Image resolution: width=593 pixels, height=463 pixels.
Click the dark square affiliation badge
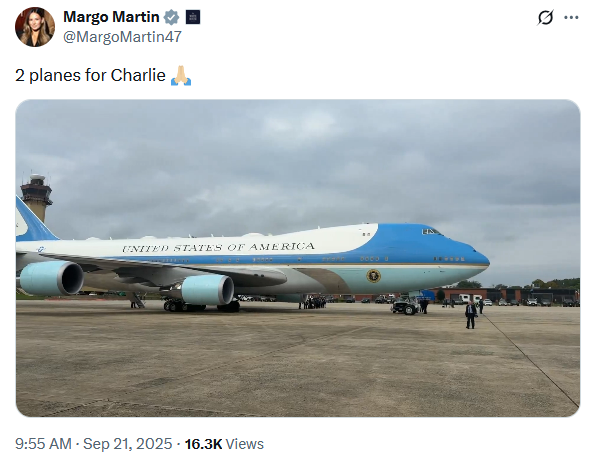(193, 17)
